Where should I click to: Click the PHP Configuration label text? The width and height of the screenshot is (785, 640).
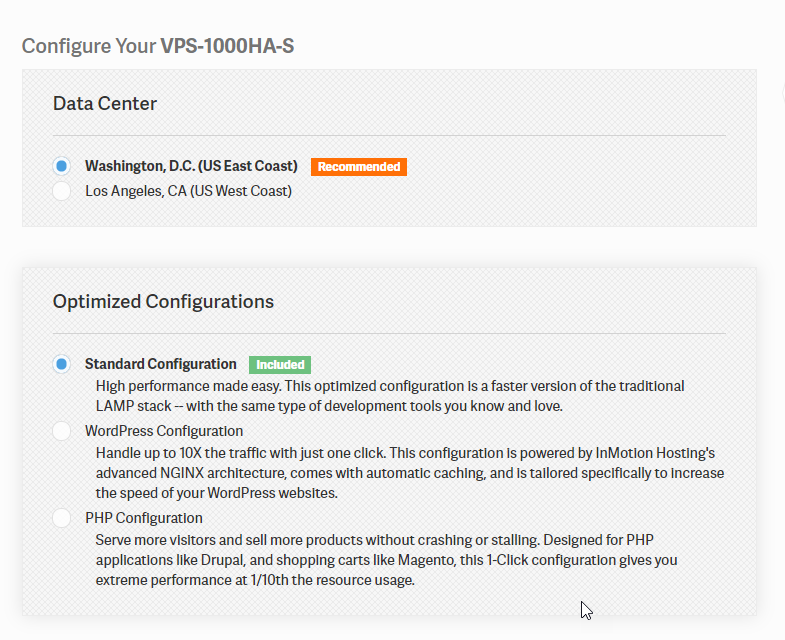pyautogui.click(x=144, y=518)
